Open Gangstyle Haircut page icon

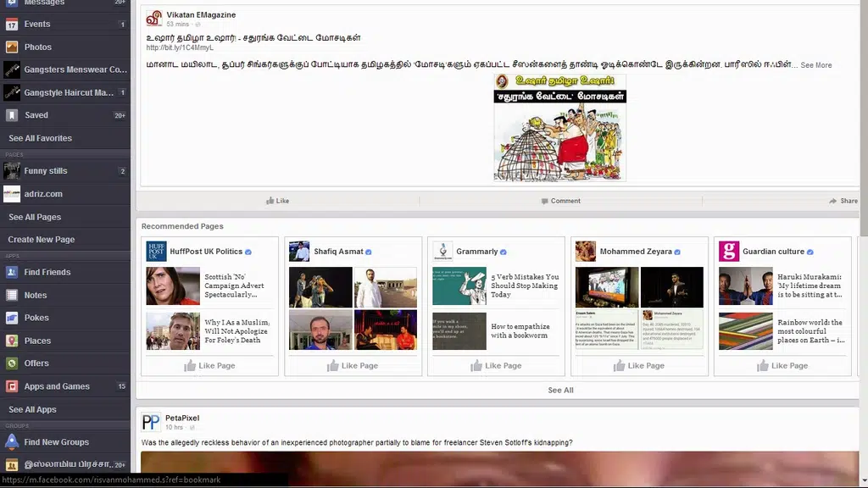click(x=12, y=92)
